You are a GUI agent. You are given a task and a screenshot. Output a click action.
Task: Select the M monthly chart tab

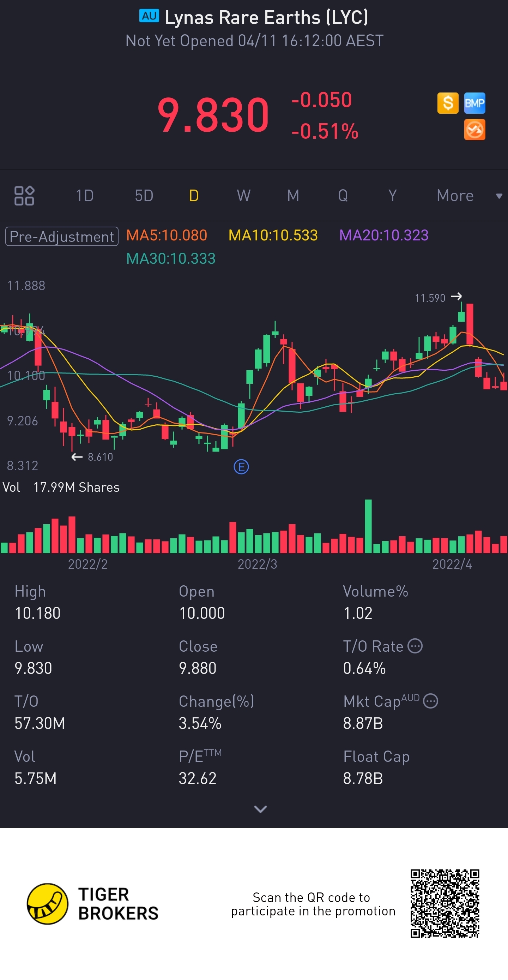pos(293,196)
